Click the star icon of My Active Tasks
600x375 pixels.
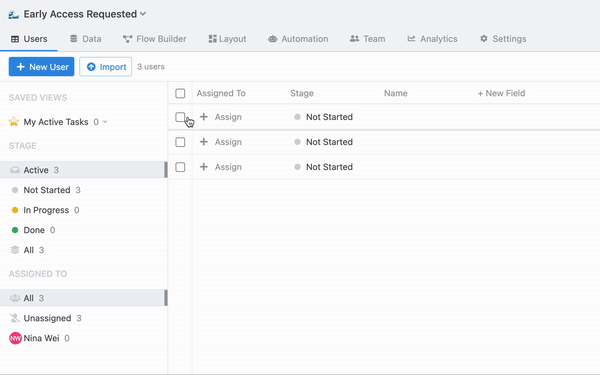[14, 122]
